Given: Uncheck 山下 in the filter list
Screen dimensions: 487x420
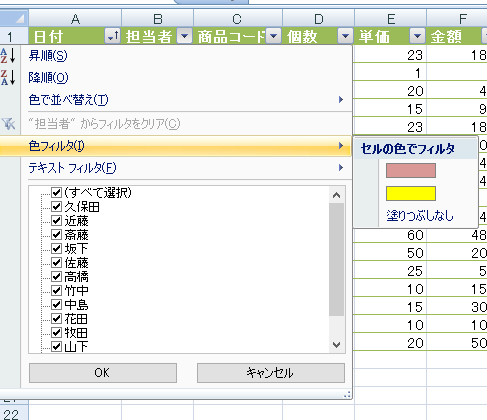Looking at the screenshot, I should (x=56, y=347).
